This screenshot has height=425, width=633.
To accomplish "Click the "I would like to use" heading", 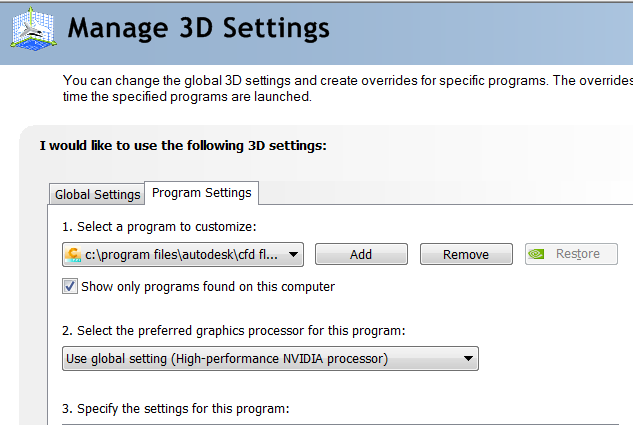I will 183,145.
